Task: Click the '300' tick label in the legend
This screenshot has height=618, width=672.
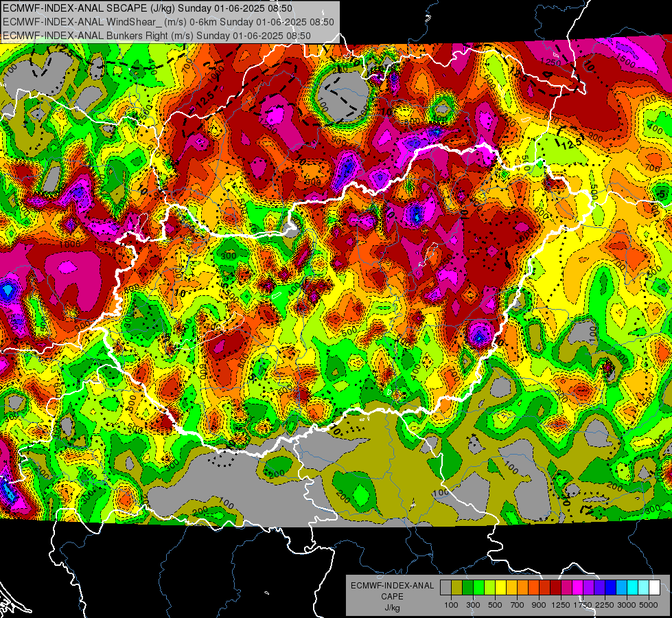Action: point(473,605)
